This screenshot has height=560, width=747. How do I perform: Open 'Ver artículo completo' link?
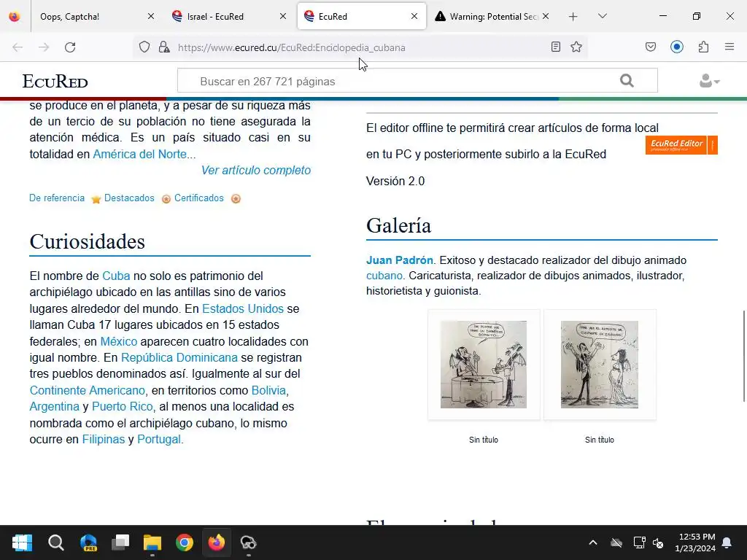256,170
